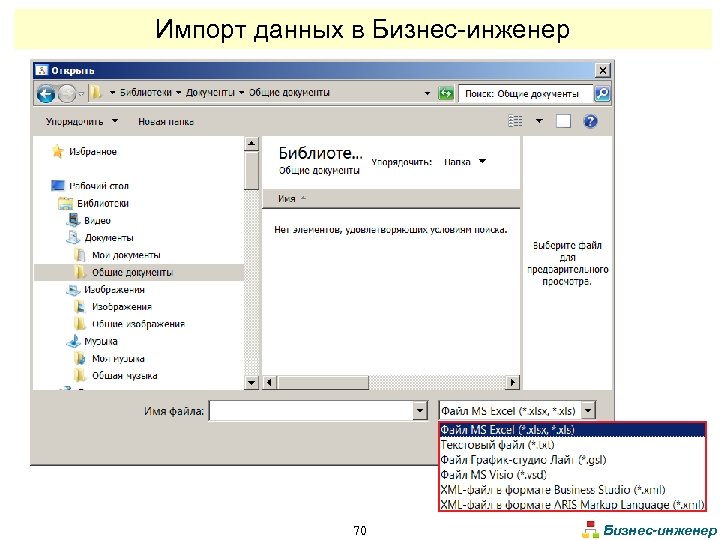Click the navigation tree scroll-down arrow
720x540 pixels.
pyautogui.click(x=251, y=382)
